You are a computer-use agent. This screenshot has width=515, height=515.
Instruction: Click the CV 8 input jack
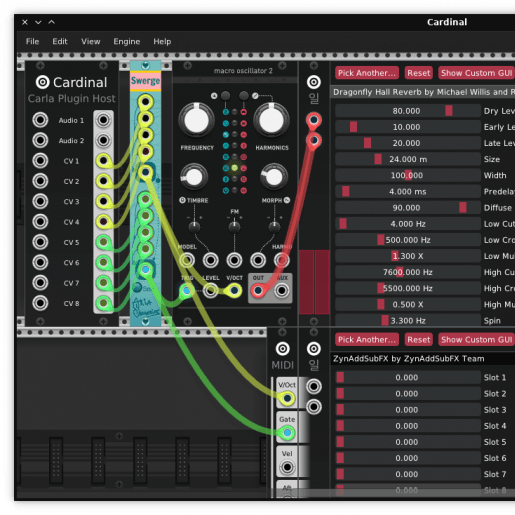coord(40,303)
